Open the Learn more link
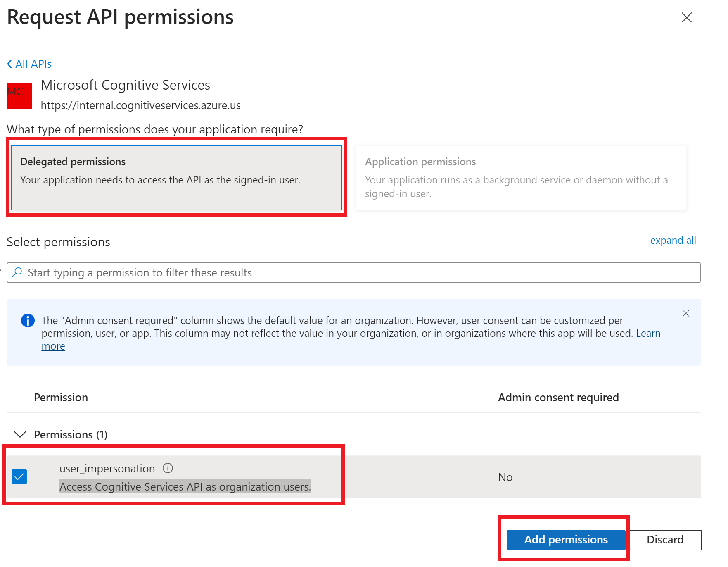This screenshot has width=728, height=567. [x=649, y=334]
